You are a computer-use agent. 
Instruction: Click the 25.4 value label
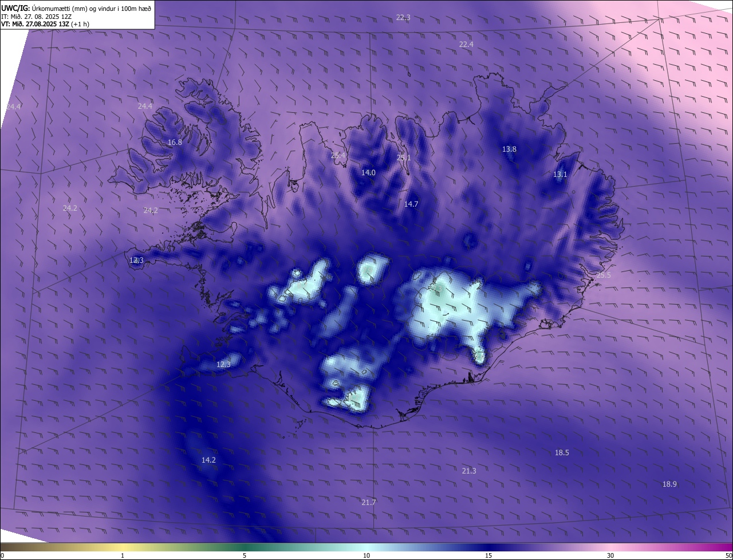tap(338, 156)
